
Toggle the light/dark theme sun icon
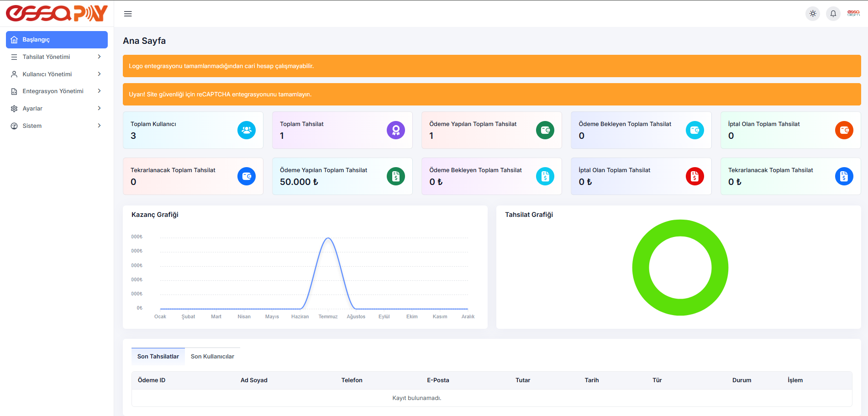pos(813,14)
